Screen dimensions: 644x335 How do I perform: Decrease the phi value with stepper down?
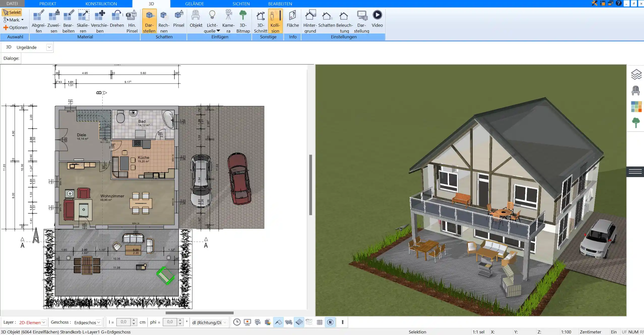pyautogui.click(x=180, y=324)
